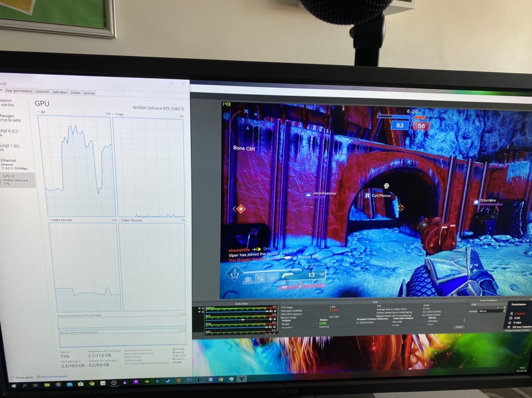
Task: Open Task View on the taskbar
Action: (35, 385)
